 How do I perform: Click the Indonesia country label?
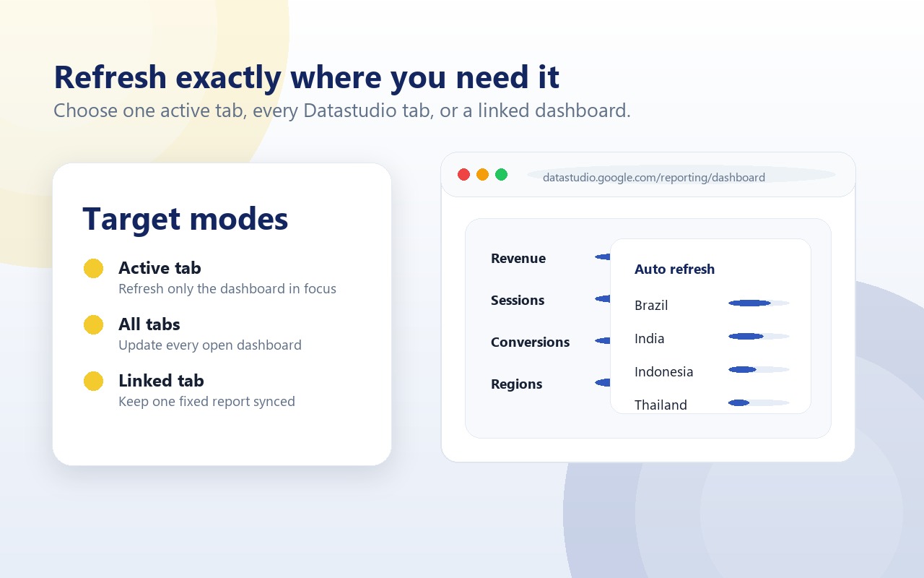click(663, 372)
